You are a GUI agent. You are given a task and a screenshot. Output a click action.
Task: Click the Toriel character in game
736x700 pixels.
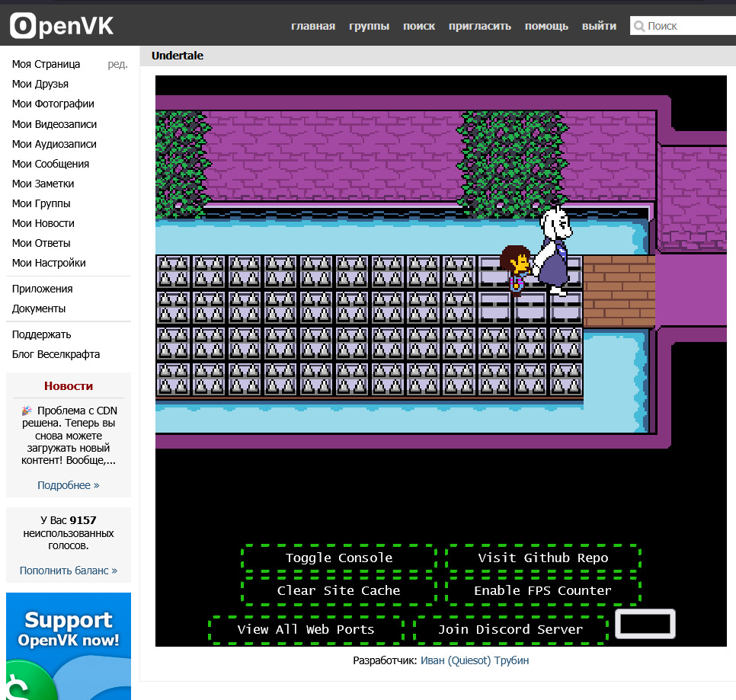pos(554,251)
